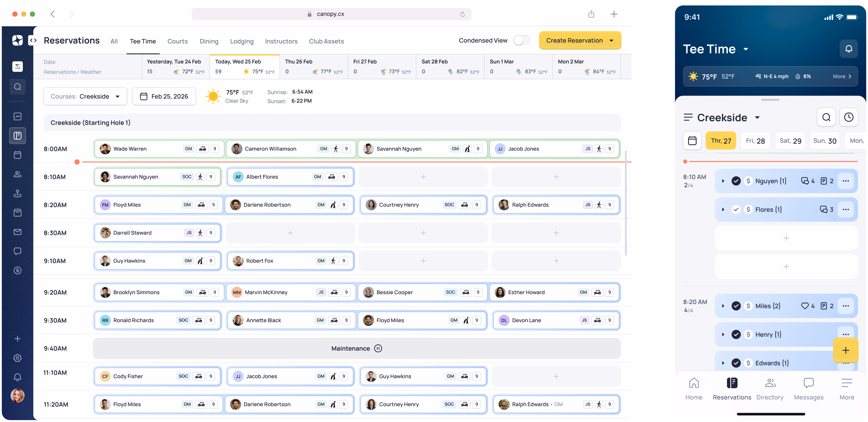Screen dimensions: 868x422
Task: Open the notifications bell in left sidebar
Action: tap(17, 377)
